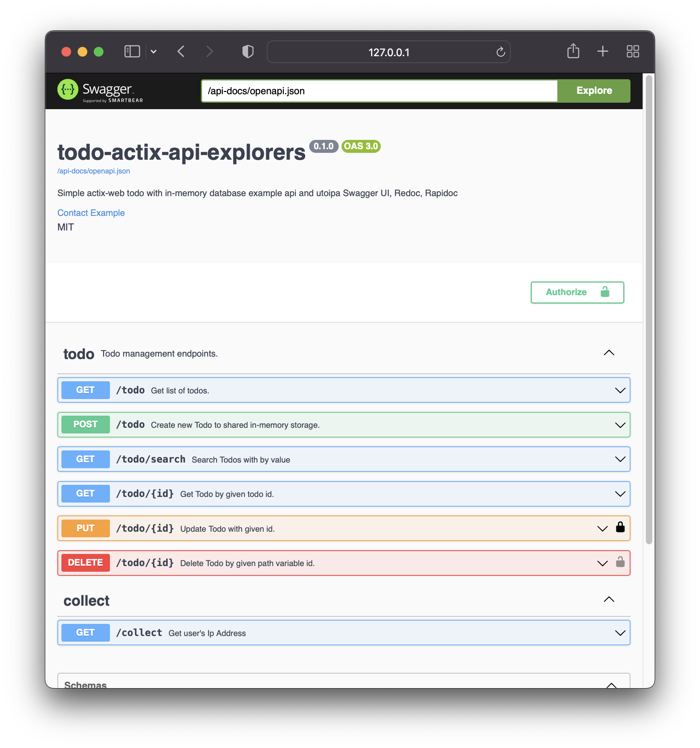Click the todo-actix-api-explorers title
The width and height of the screenshot is (700, 748).
[181, 152]
